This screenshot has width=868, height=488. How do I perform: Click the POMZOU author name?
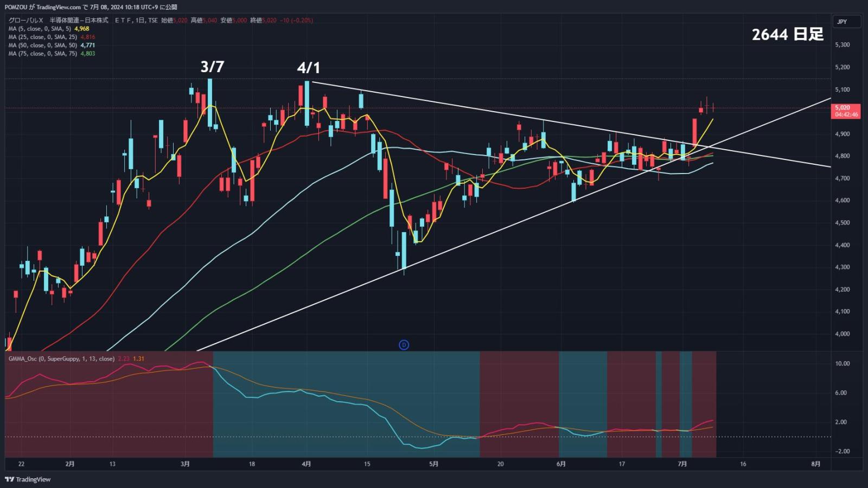pyautogui.click(x=16, y=7)
